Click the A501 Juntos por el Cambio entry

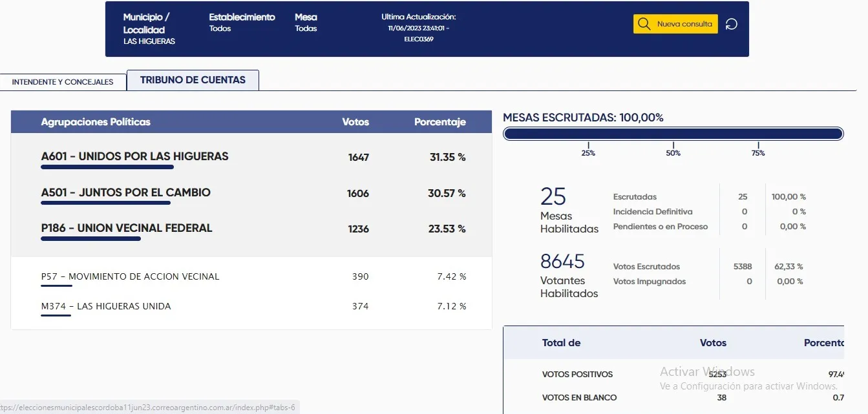125,193
